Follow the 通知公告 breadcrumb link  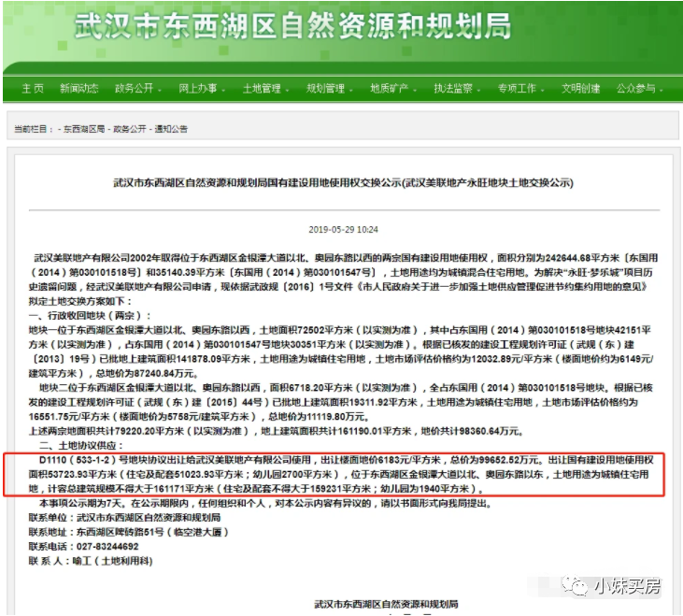click(x=171, y=129)
